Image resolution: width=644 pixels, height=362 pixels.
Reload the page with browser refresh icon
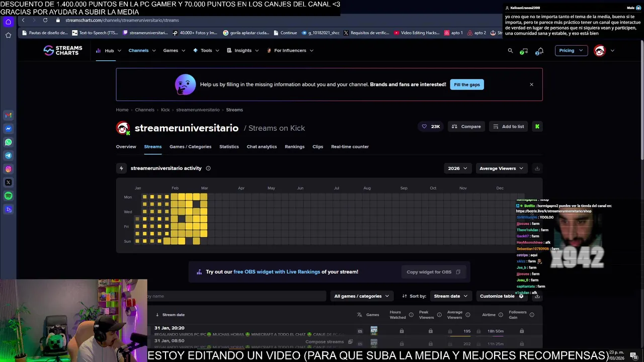click(x=45, y=20)
